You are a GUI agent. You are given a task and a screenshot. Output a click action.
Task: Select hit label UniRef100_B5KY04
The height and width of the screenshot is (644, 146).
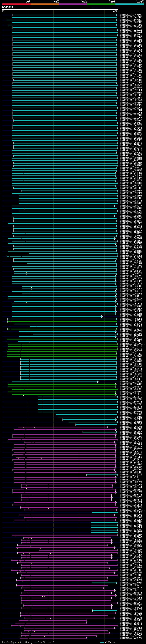click(131, 32)
